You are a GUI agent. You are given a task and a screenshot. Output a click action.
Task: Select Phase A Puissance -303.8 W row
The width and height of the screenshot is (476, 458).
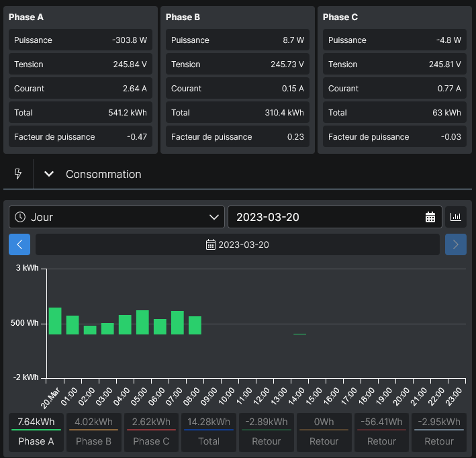[81, 40]
